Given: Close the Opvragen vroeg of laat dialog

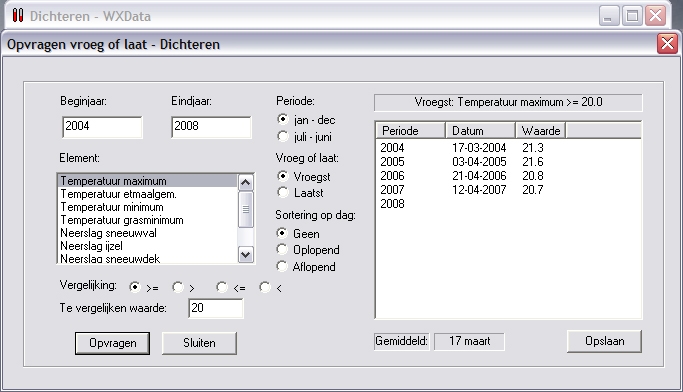Looking at the screenshot, I should point(667,44).
